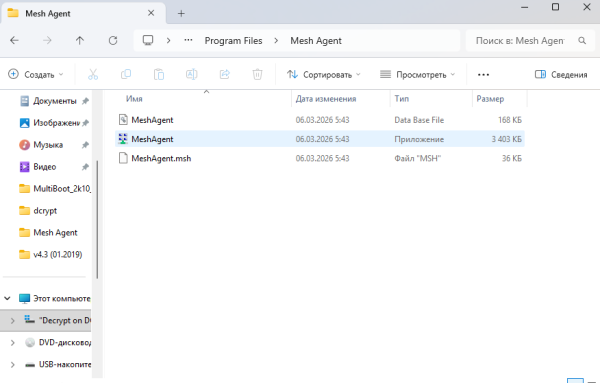Click the Copy toolbar icon

pos(126,74)
